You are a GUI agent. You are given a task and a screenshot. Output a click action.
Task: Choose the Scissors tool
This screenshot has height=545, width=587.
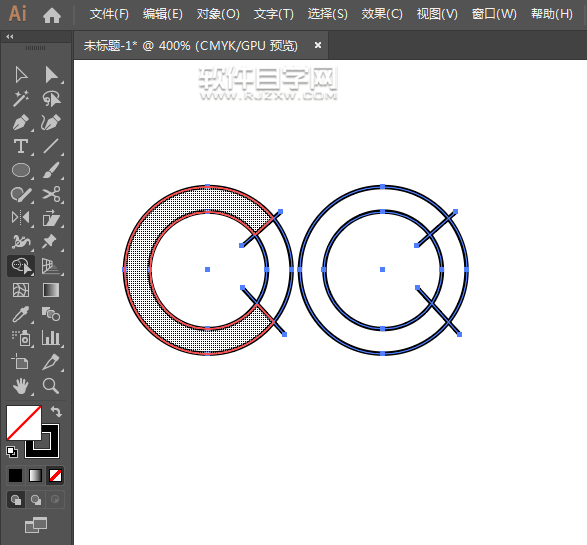pyautogui.click(x=51, y=194)
